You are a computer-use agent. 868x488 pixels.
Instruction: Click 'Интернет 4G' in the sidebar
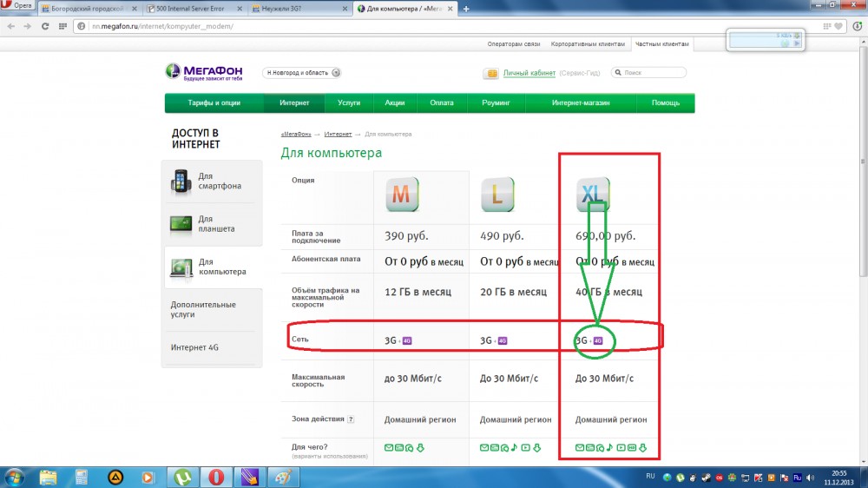(201, 347)
